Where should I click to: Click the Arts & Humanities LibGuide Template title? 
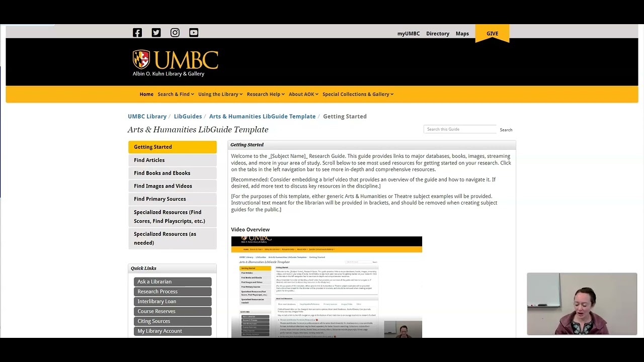click(198, 130)
